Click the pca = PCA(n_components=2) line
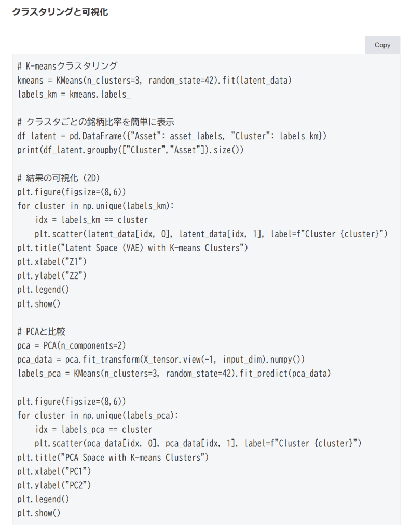Viewport: 411px width, 532px height. tap(72, 345)
